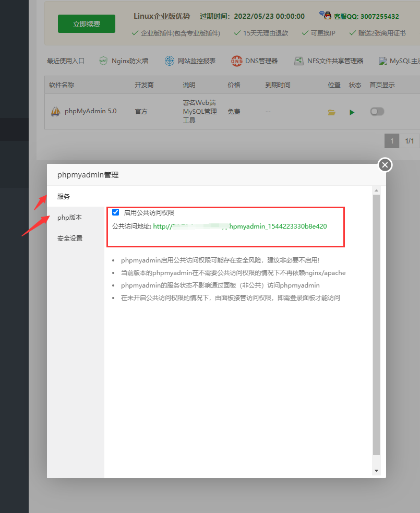Select the 服务 tab
This screenshot has width=420, height=513.
tap(64, 196)
